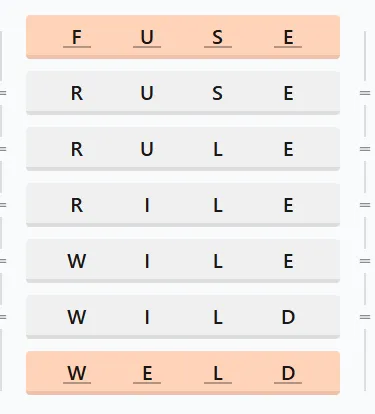This screenshot has height=414, width=375.
Task: Click the left drag handle beside RUSE
Action: coord(3,93)
